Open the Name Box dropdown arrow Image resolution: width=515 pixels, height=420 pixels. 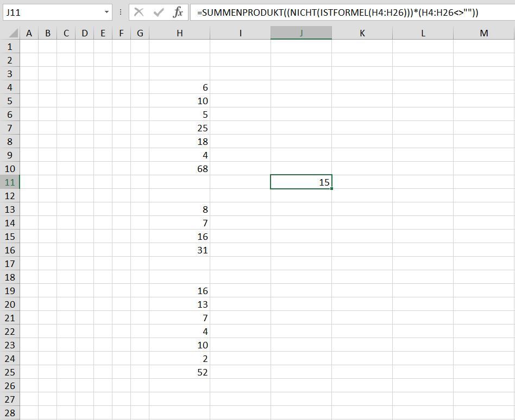106,12
